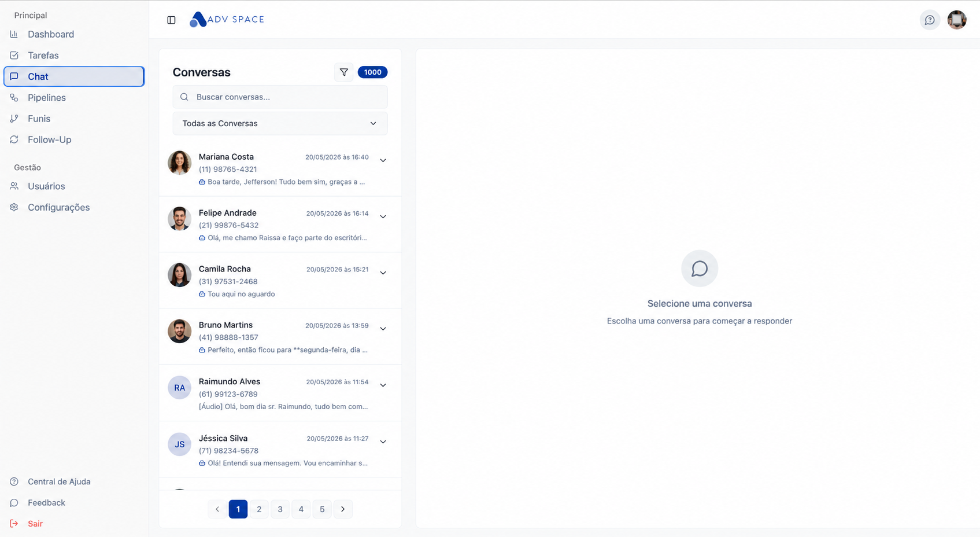Click the support chat icon in header
The width and height of the screenshot is (980, 537).
pyautogui.click(x=930, y=20)
